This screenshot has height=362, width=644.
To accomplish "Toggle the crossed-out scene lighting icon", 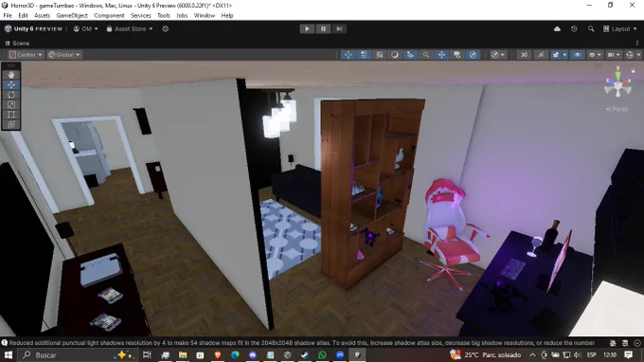I will 541,55.
